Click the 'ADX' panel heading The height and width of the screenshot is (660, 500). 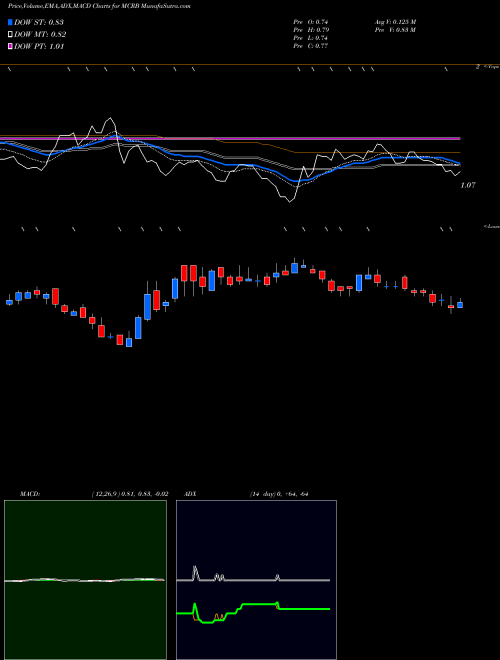coord(190,494)
